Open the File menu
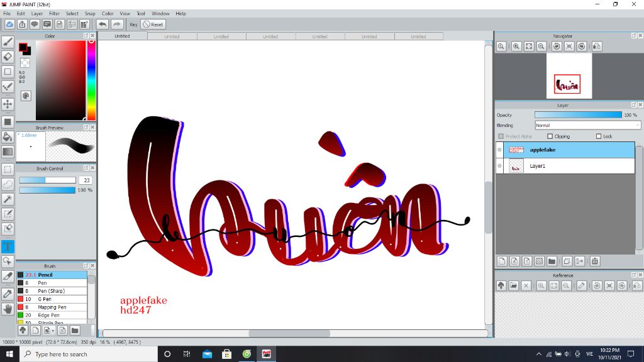 (7, 14)
